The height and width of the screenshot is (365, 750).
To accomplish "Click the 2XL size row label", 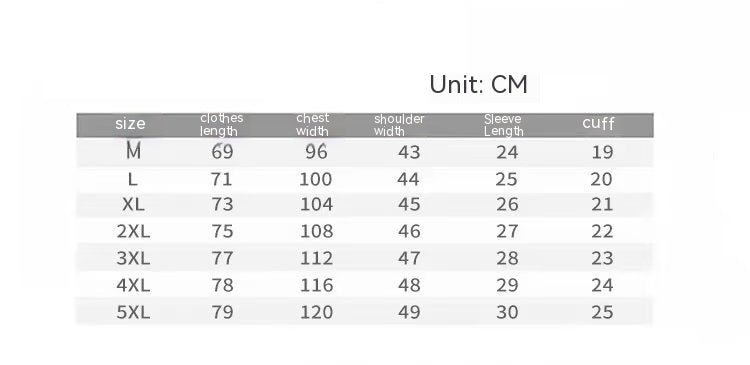I will tap(133, 232).
